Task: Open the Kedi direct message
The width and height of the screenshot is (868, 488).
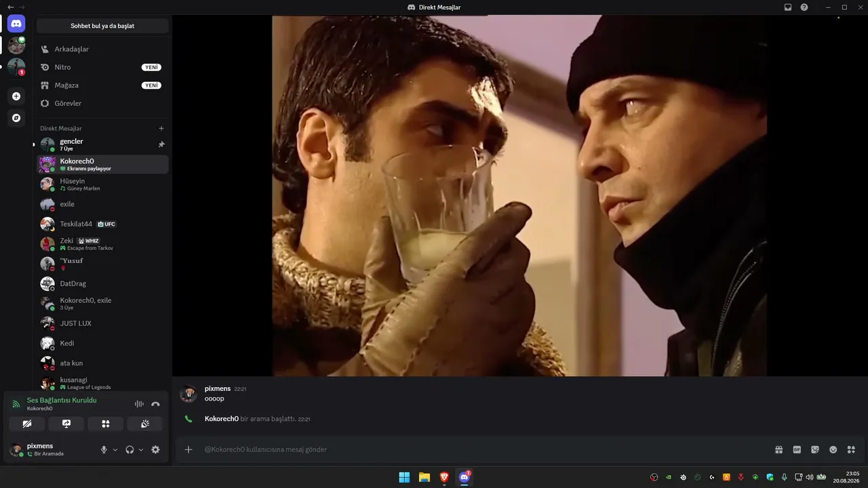Action: coord(102,343)
